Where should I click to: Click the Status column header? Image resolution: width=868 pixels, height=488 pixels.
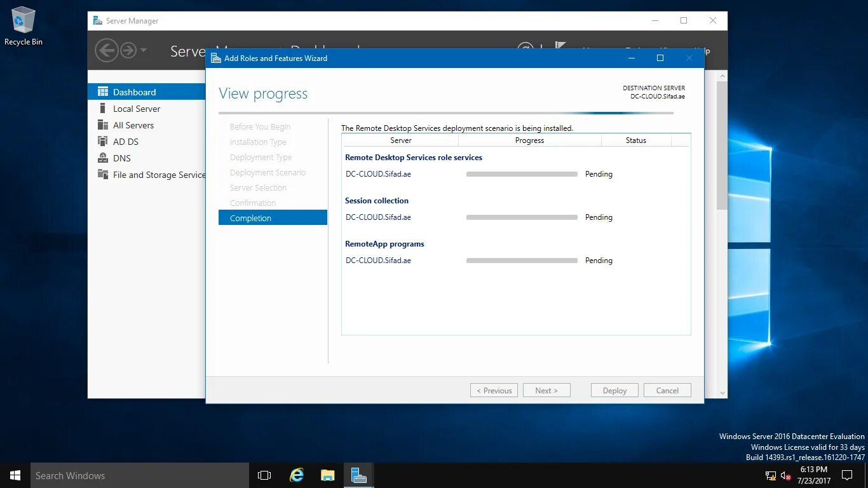point(636,140)
